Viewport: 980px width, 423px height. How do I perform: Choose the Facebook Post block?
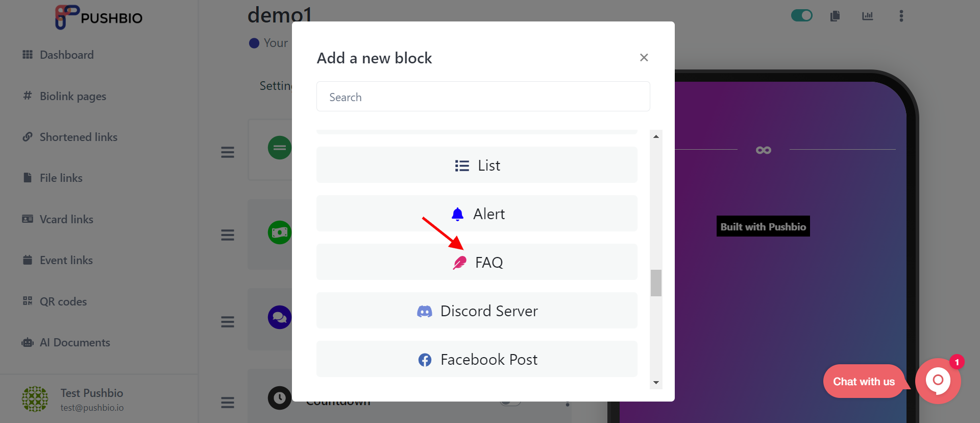[477, 359]
